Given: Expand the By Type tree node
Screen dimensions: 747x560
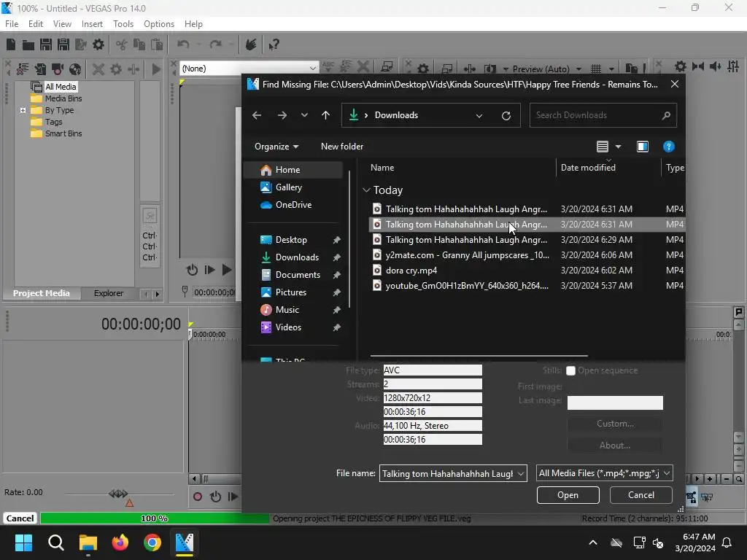Looking at the screenshot, I should coord(23,111).
